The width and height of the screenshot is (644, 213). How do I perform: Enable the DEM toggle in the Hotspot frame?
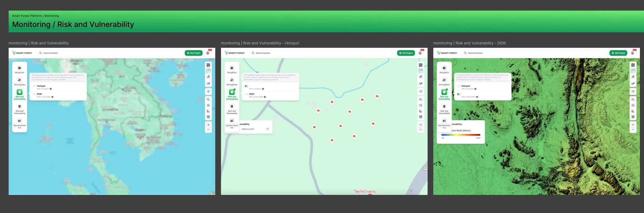246,94
